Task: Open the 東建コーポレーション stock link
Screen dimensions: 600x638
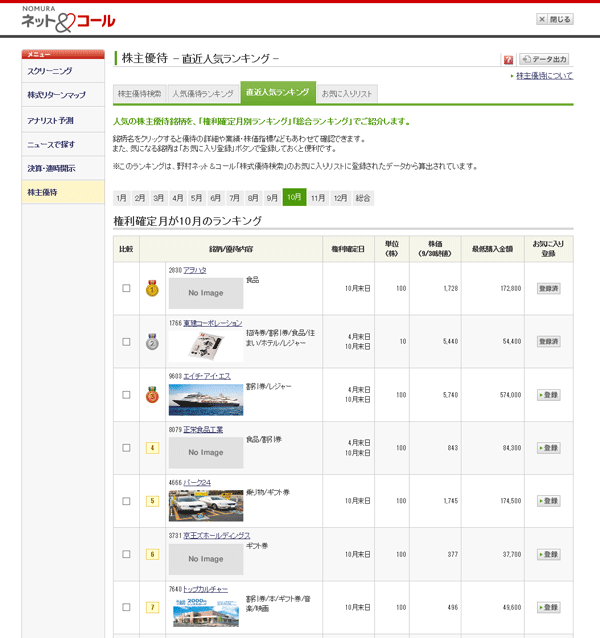Action: tap(213, 323)
